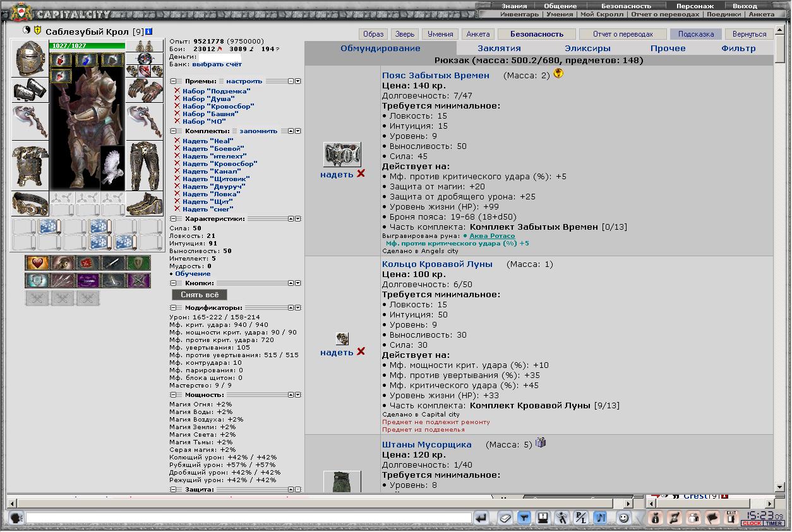
Task: Delete the Надеть "снег" kit with red X
Action: [x=177, y=209]
